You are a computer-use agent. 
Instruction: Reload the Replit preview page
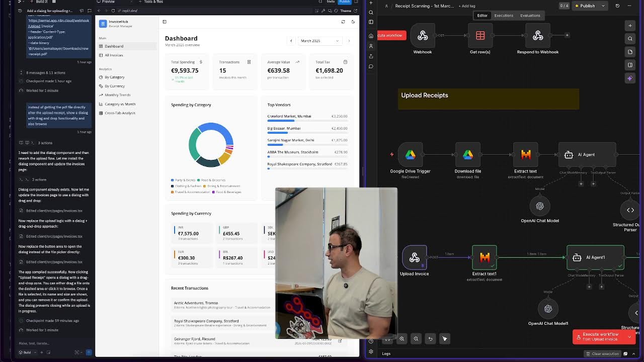tap(113, 11)
